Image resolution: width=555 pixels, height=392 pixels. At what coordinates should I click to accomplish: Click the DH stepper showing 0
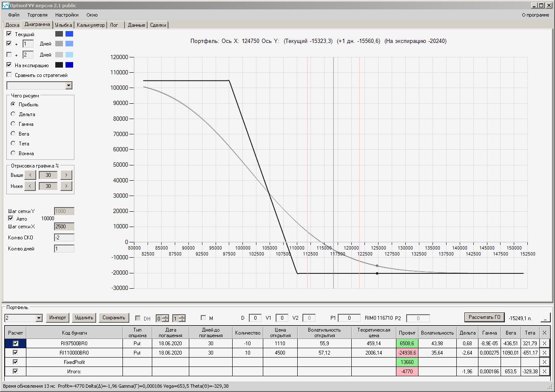tap(162, 318)
